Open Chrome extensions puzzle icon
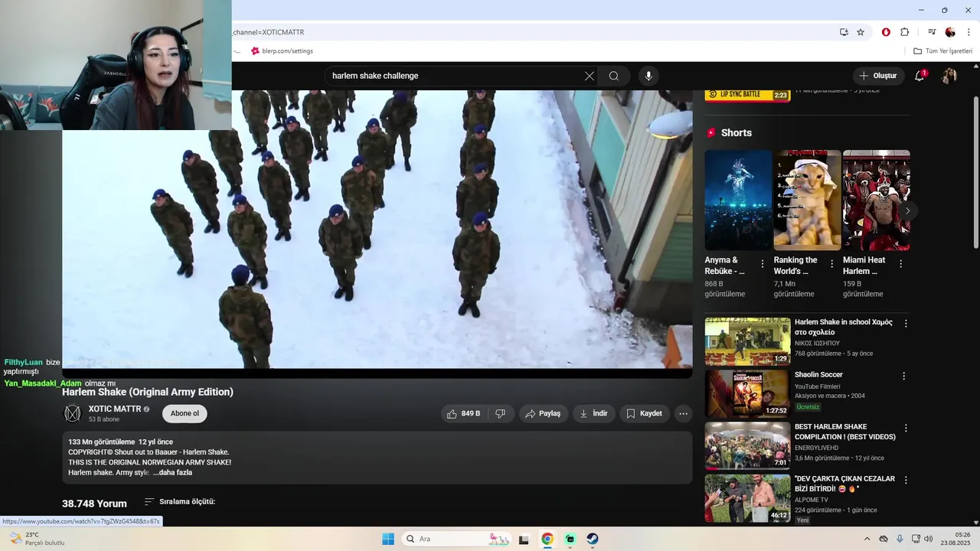980x551 pixels. (904, 32)
